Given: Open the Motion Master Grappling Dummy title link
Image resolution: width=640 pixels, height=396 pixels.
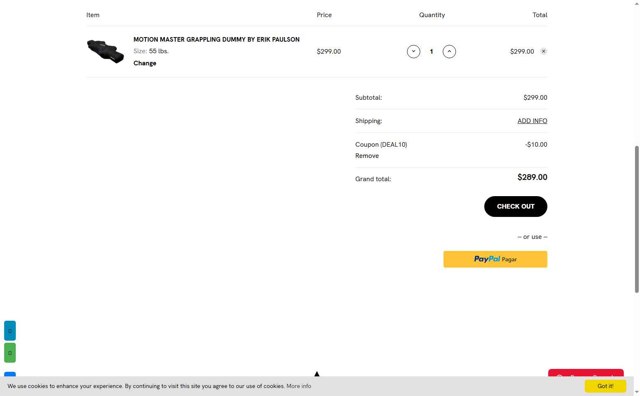Looking at the screenshot, I should coord(216,39).
